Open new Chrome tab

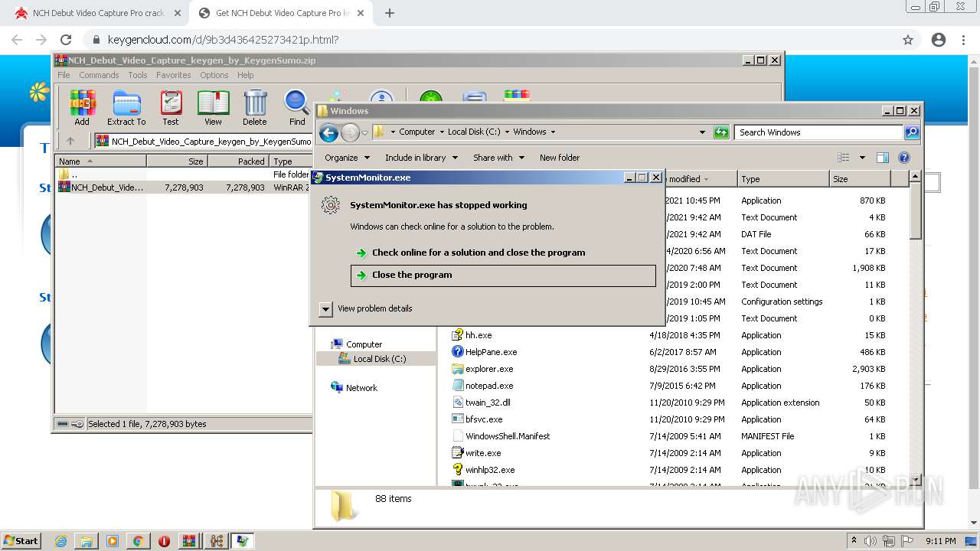pyautogui.click(x=390, y=13)
